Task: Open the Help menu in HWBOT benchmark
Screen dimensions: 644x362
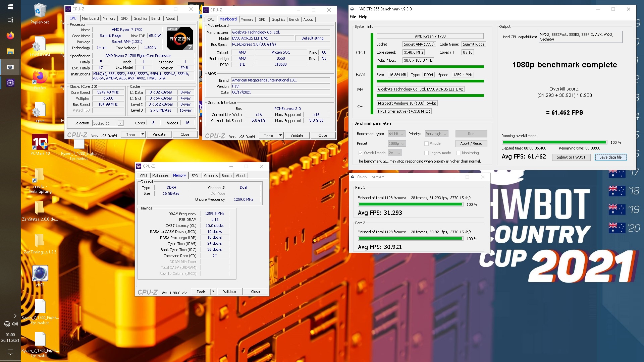Action: click(363, 17)
